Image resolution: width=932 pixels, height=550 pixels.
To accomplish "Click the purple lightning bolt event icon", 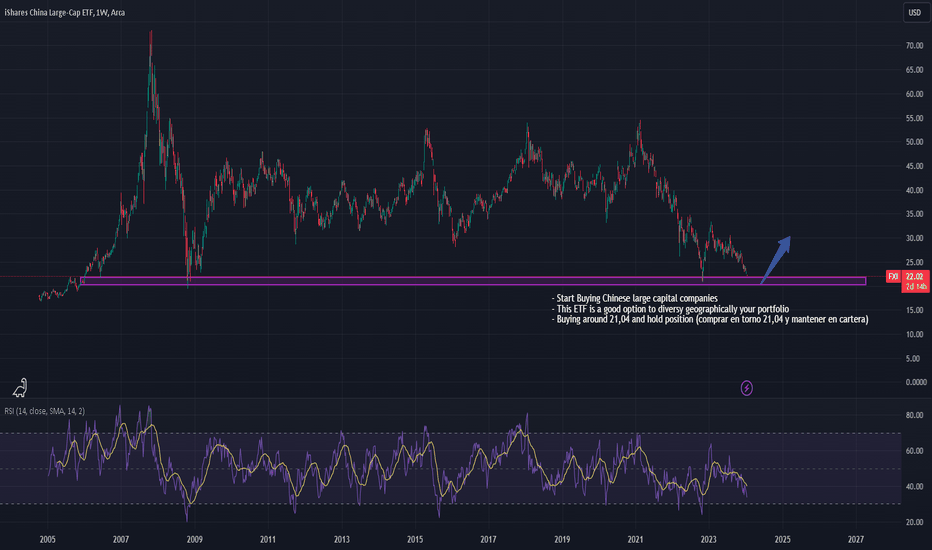I will point(747,388).
